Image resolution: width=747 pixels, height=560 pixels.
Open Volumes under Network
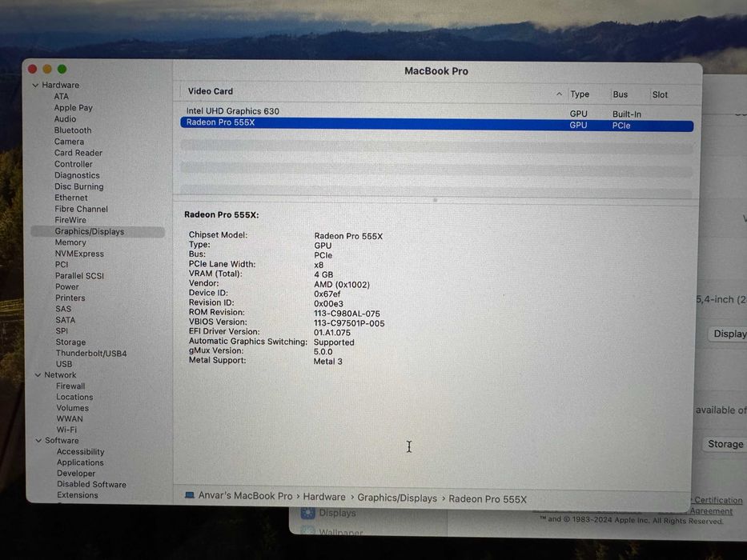72,408
